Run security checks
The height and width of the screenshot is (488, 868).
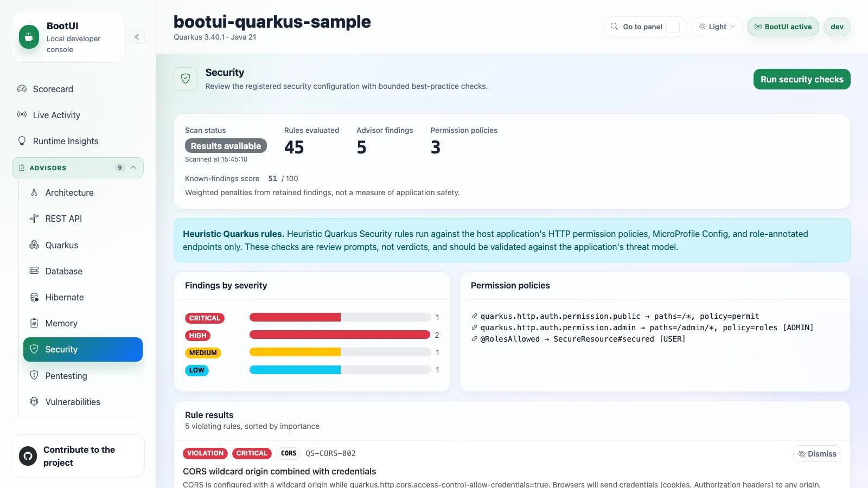(x=802, y=79)
